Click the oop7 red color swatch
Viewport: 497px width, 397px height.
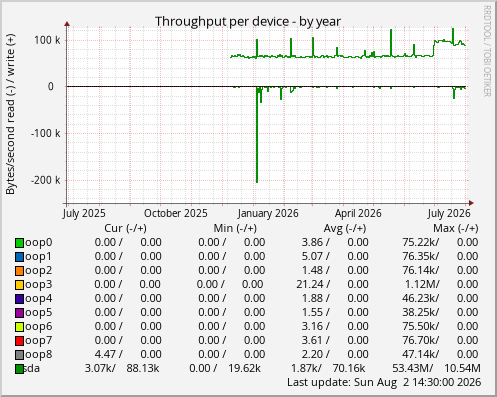(x=19, y=341)
